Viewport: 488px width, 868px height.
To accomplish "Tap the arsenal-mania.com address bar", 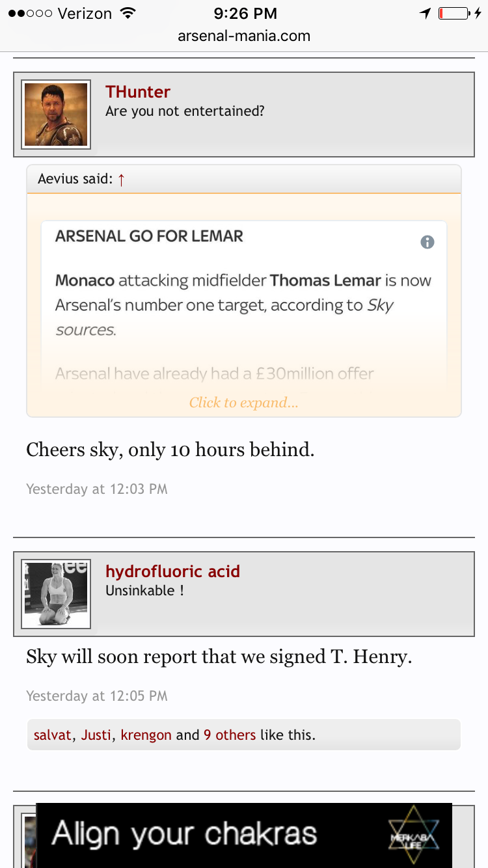I will 244,36.
